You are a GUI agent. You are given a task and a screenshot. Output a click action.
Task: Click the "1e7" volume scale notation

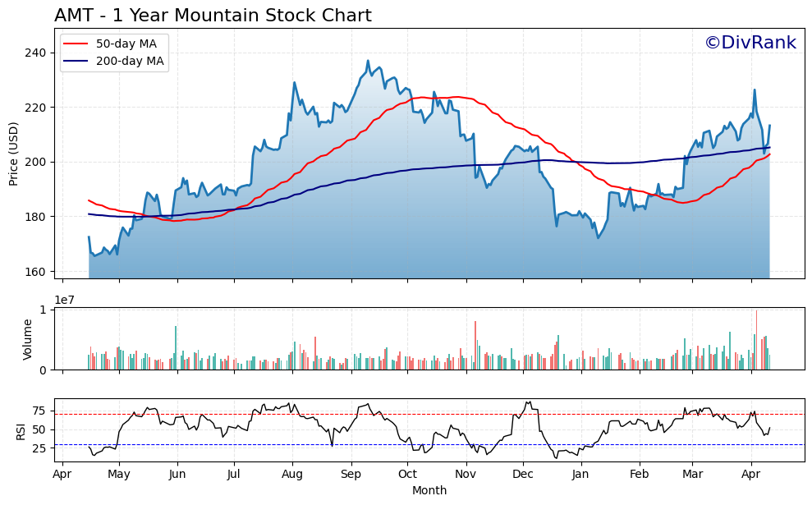(64, 301)
